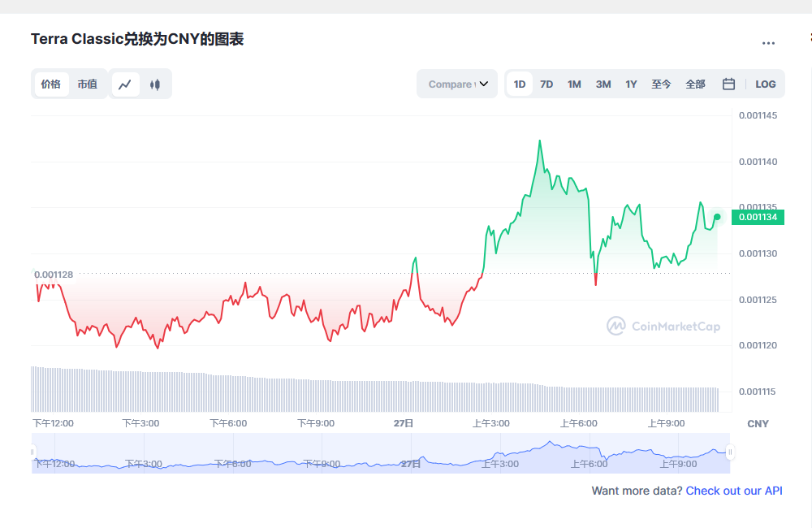Open the calendar date picker icon

click(728, 84)
